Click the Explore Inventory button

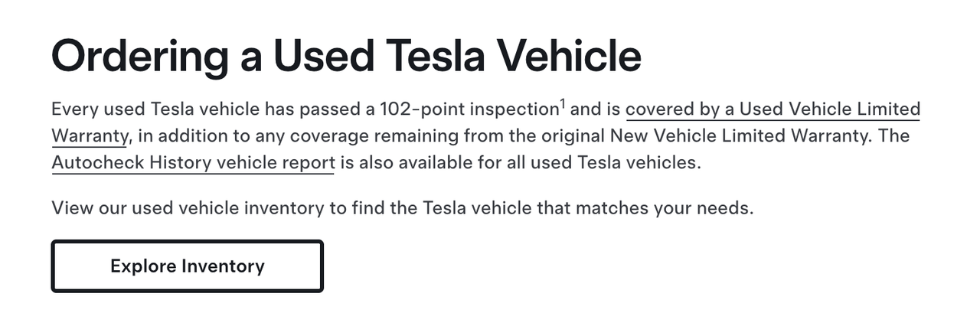click(x=187, y=266)
